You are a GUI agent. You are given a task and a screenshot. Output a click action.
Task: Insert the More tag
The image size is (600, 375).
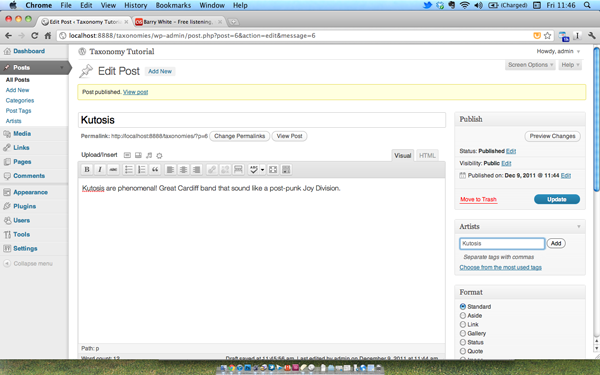tap(238, 170)
